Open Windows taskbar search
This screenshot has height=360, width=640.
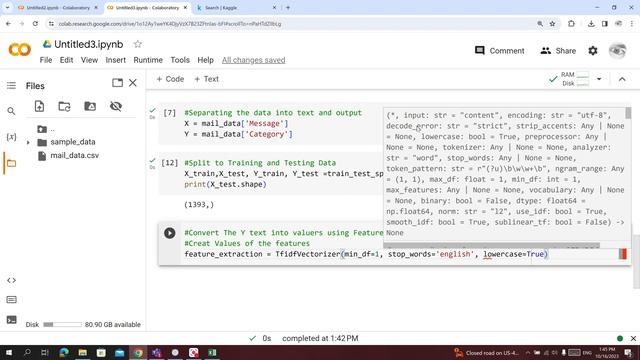pyautogui.click(x=27, y=352)
